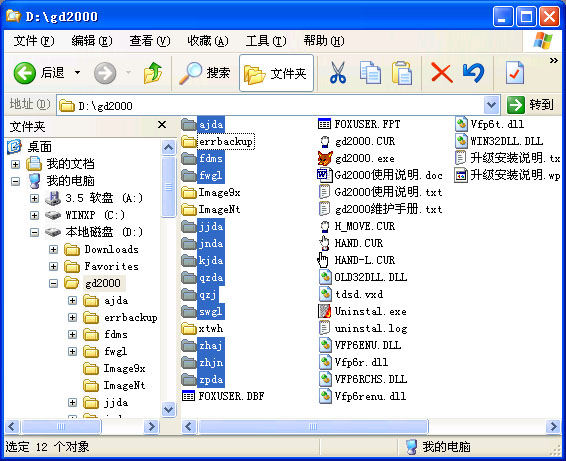Screen dimensions: 566x461
Task: Open the 收藏(A) menu
Action: [208, 41]
